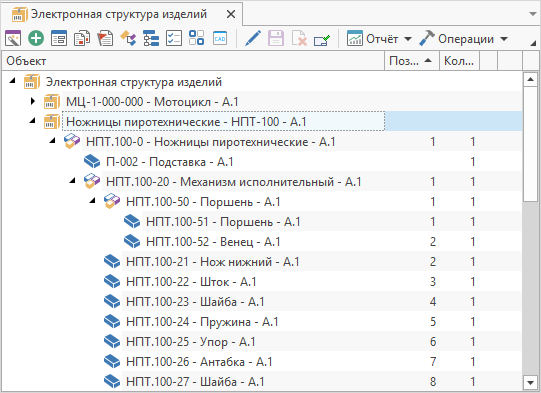Click the box icon of НПТ-100 row
Screen dimensions: 541x393
(x=52, y=121)
